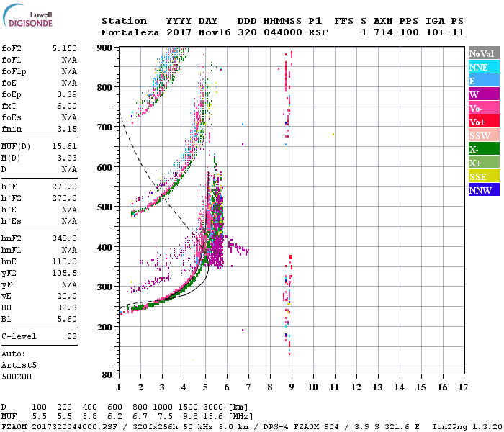Click the 5 MHz x-axis label
The image size is (504, 432).
coord(205,387)
